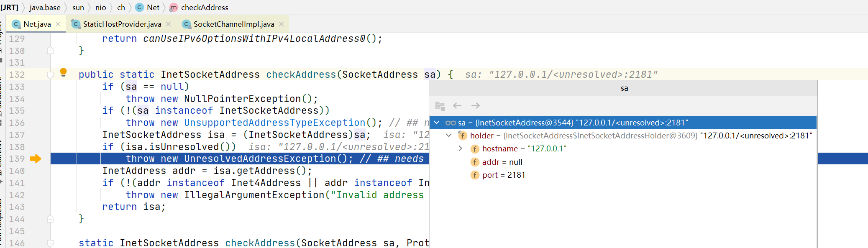Close the StaticHostProvider.java tab
Screen dimensions: 868x248
pos(168,24)
